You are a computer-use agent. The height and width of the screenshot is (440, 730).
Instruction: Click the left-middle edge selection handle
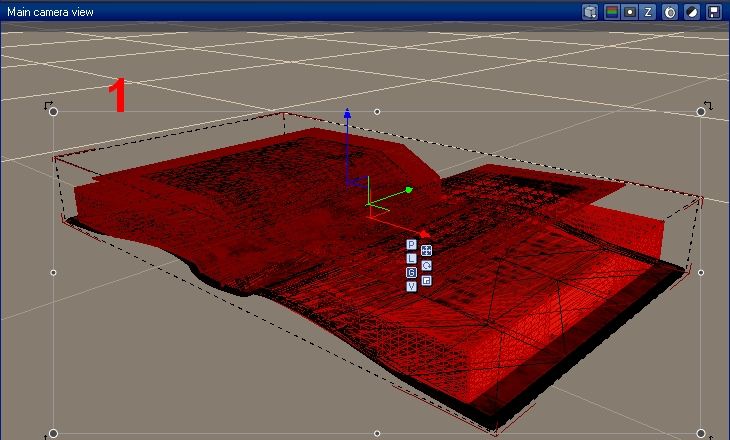(53, 272)
